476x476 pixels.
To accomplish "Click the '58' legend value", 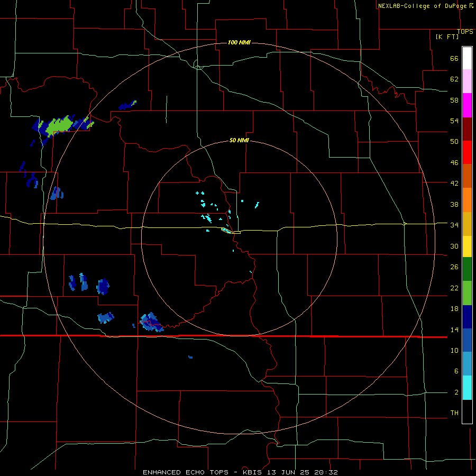I will 454,100.
